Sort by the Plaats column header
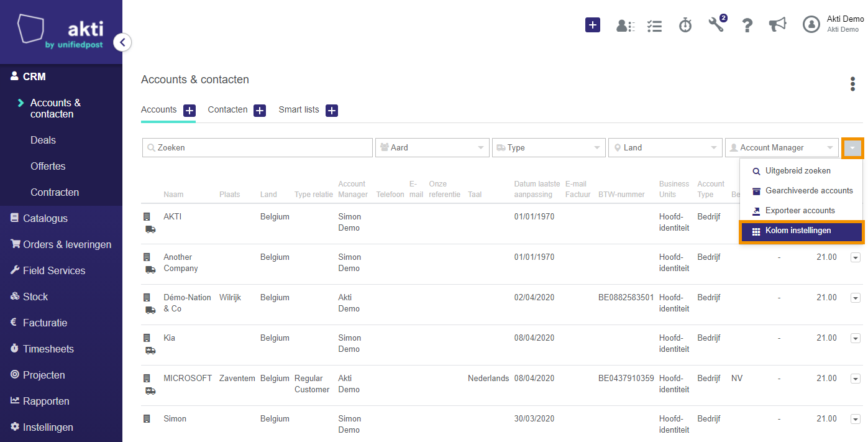Viewport: 868px width, 442px height. point(229,195)
